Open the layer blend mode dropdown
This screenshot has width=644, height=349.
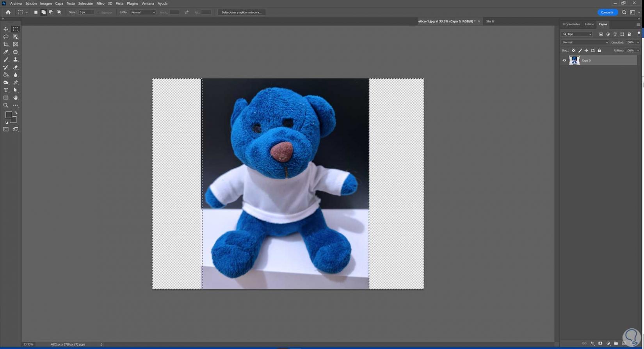tap(585, 42)
